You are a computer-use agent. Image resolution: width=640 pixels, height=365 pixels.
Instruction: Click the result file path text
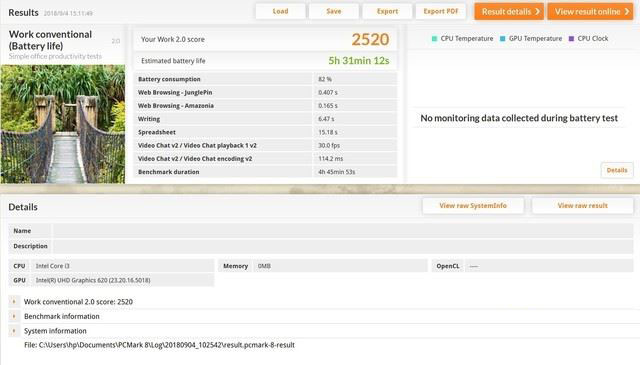click(159, 345)
